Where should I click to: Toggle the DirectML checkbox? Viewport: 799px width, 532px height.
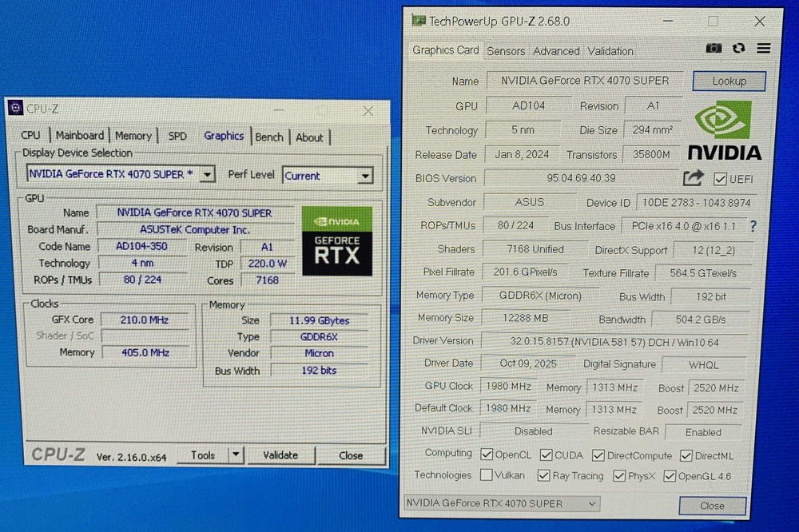pyautogui.click(x=686, y=455)
